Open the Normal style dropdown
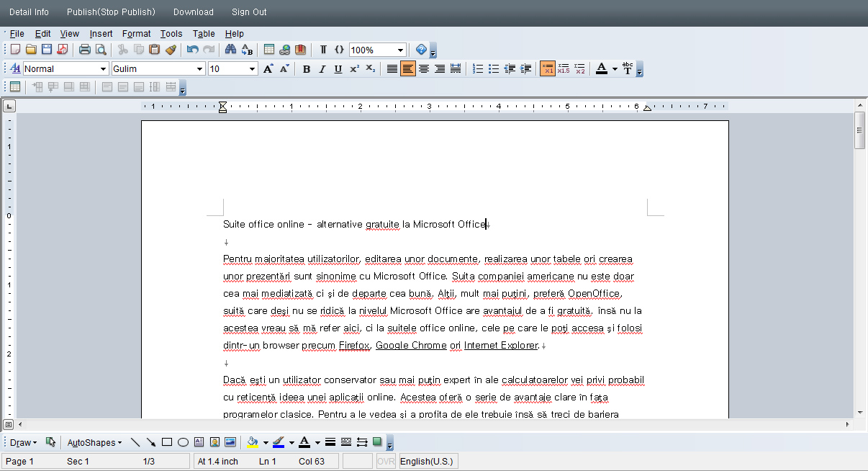The image size is (868, 471). [x=104, y=69]
